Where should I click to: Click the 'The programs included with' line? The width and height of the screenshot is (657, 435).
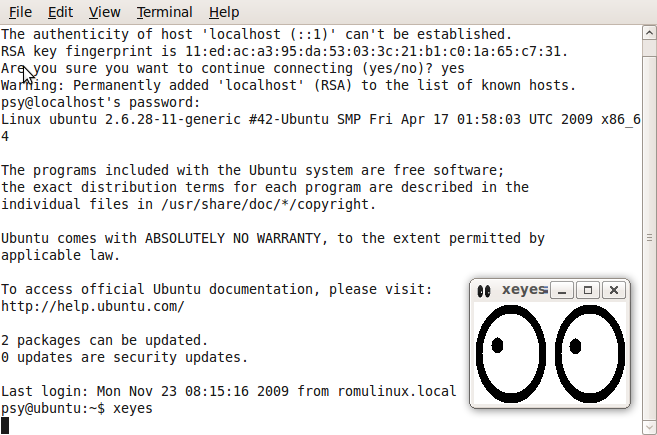click(252, 171)
